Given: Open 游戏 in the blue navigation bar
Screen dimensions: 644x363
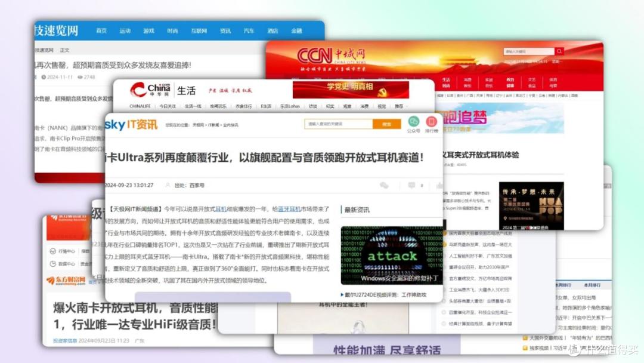Looking at the screenshot, I should pos(148,31).
